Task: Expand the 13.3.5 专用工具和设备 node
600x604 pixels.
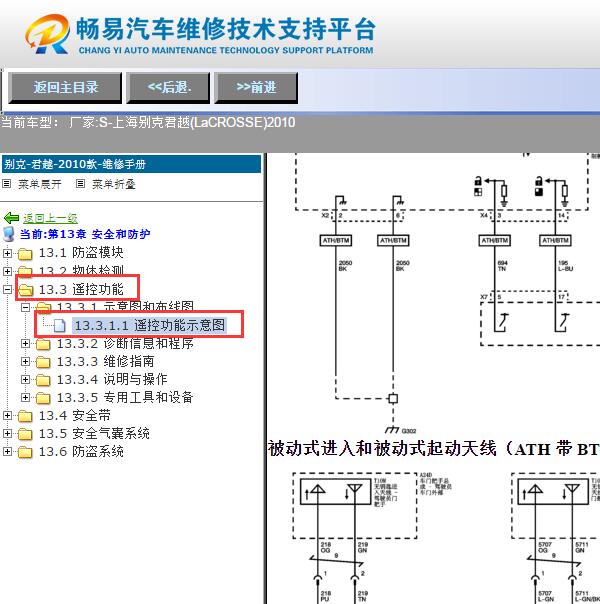Action: point(25,397)
